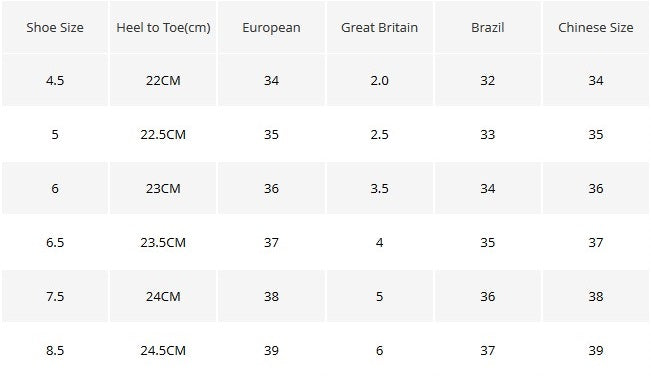Click shoe size 8.5 cell
Viewport: 651px width, 376px height.
click(55, 350)
